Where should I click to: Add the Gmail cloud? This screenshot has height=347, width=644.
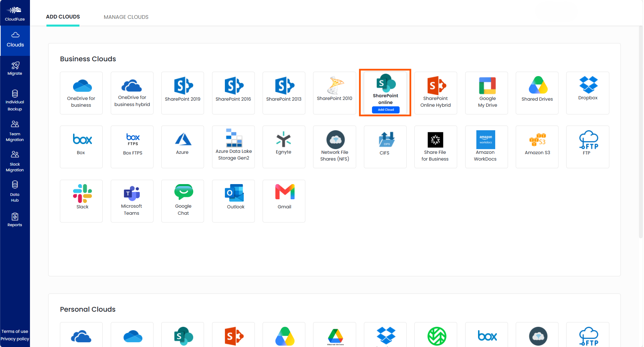tap(284, 201)
